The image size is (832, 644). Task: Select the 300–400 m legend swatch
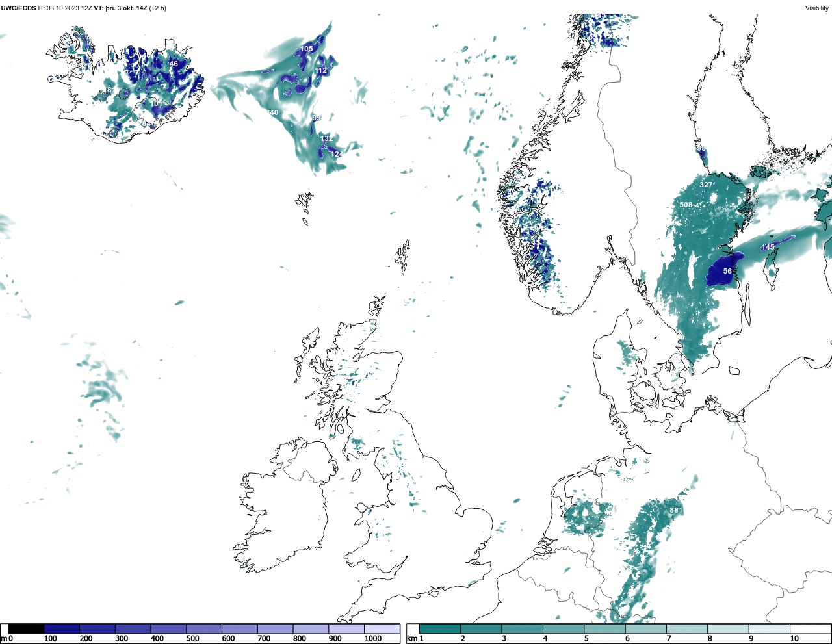tap(133, 629)
